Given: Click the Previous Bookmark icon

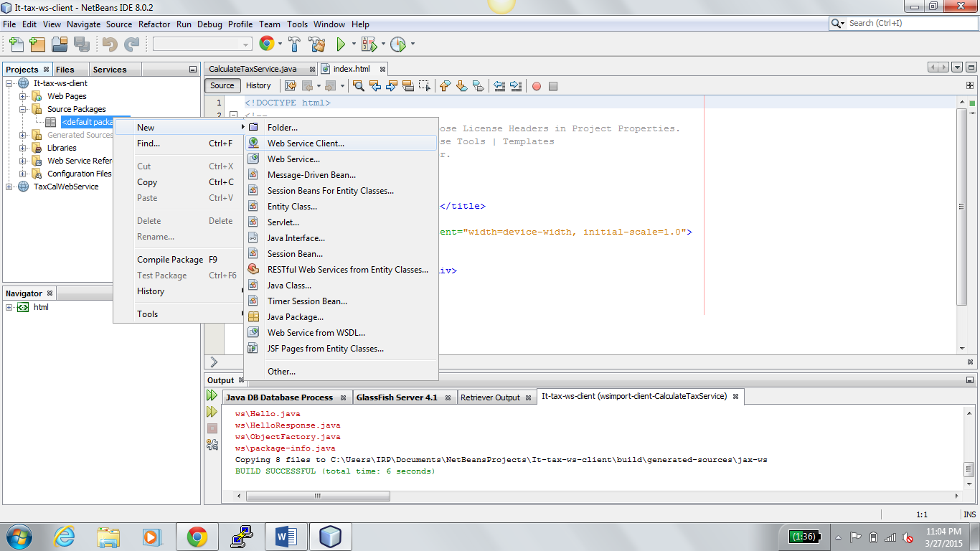Looking at the screenshot, I should click(445, 86).
